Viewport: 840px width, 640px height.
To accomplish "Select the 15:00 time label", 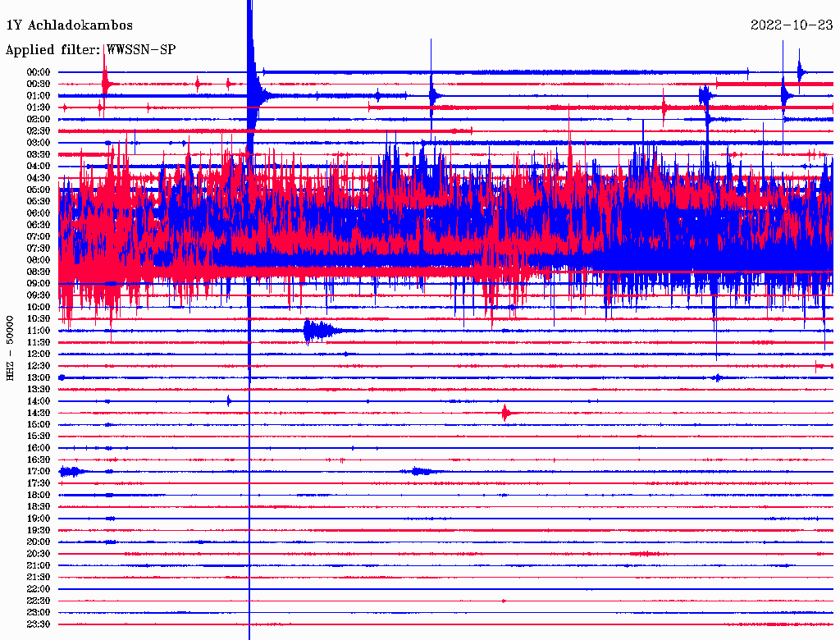I will coord(39,424).
